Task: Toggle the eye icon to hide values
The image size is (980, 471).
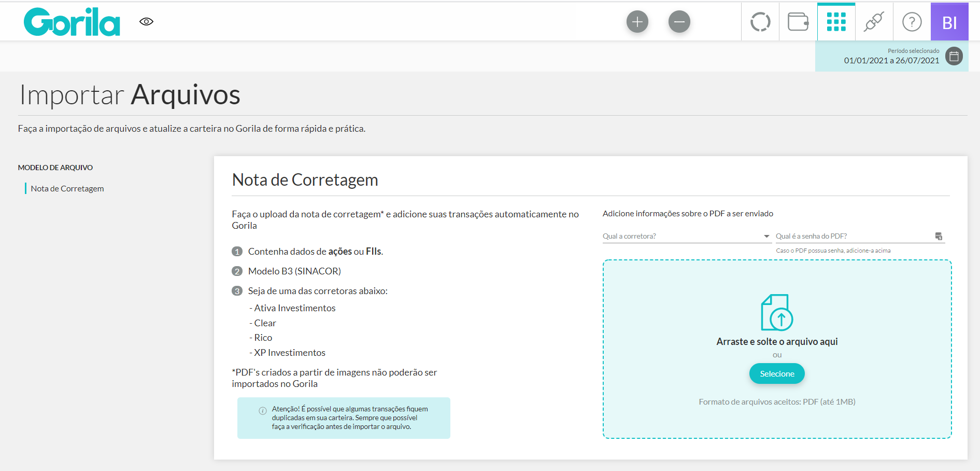Action: tap(147, 22)
